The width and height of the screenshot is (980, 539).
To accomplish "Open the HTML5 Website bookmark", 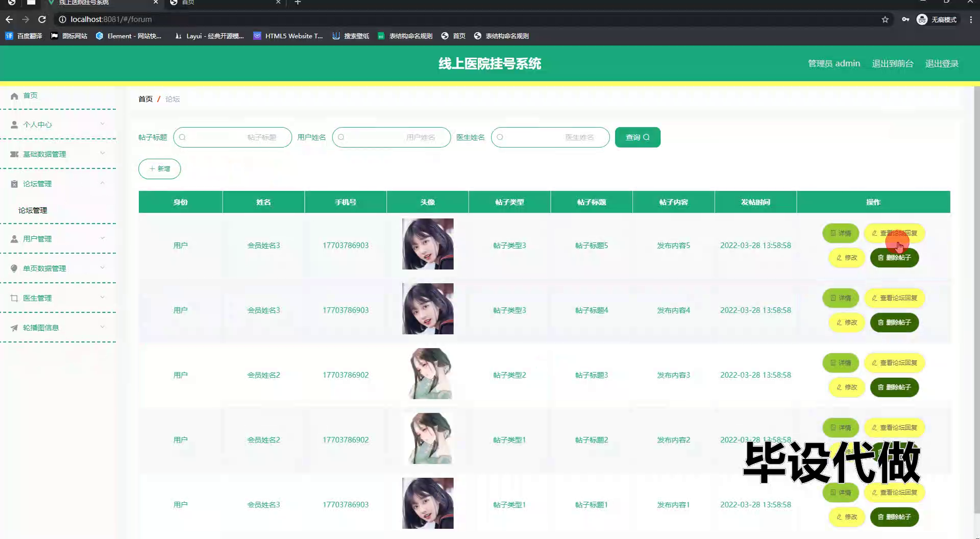I will click(288, 36).
